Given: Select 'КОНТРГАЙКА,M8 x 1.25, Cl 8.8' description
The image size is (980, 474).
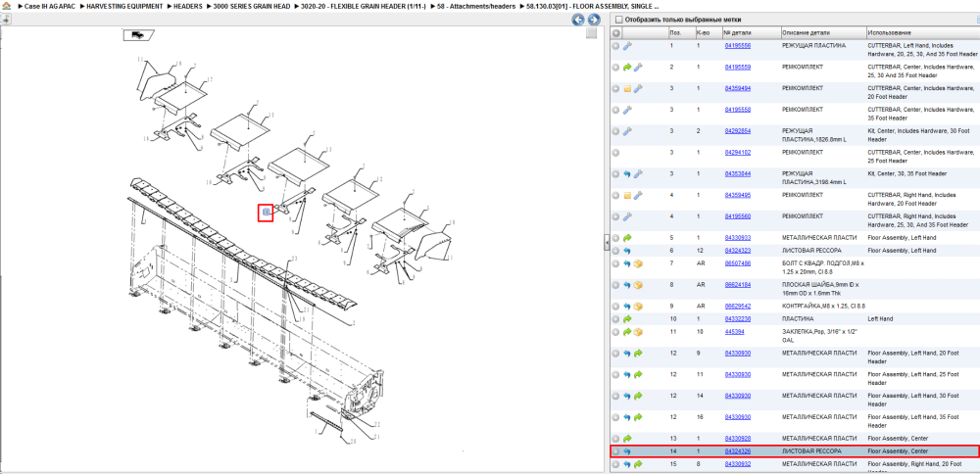Looking at the screenshot, I should [x=824, y=306].
